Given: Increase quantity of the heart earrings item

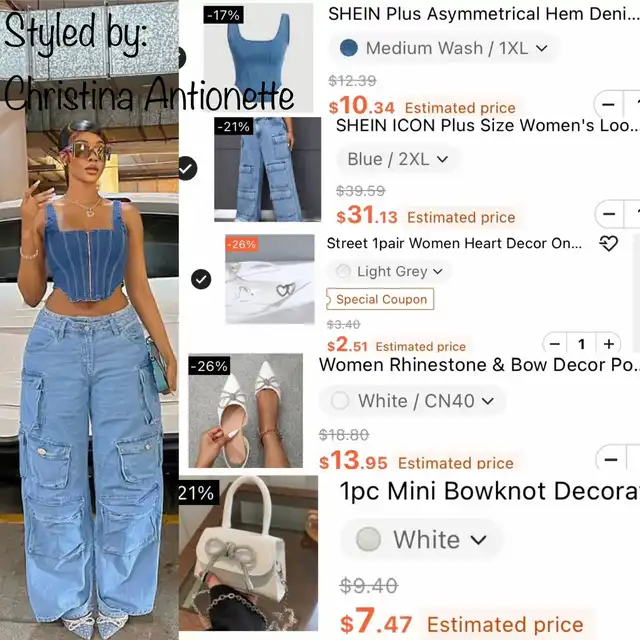Looking at the screenshot, I should [609, 344].
